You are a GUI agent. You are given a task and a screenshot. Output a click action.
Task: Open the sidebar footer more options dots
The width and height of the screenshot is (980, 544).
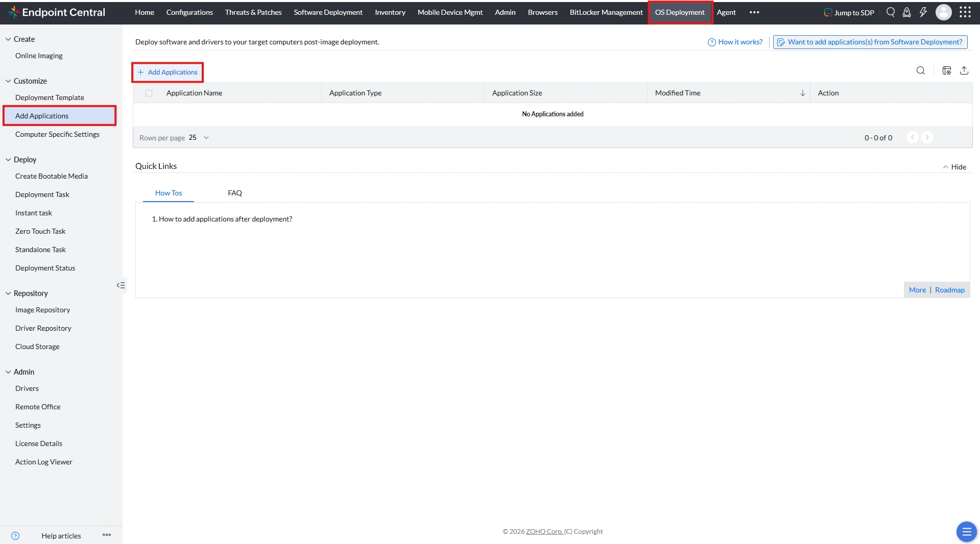107,535
